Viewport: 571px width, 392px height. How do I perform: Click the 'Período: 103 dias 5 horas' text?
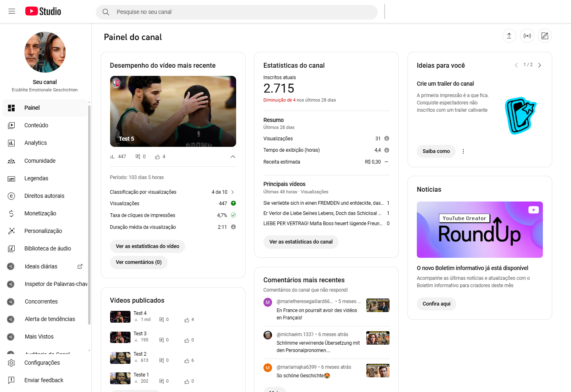tap(137, 177)
